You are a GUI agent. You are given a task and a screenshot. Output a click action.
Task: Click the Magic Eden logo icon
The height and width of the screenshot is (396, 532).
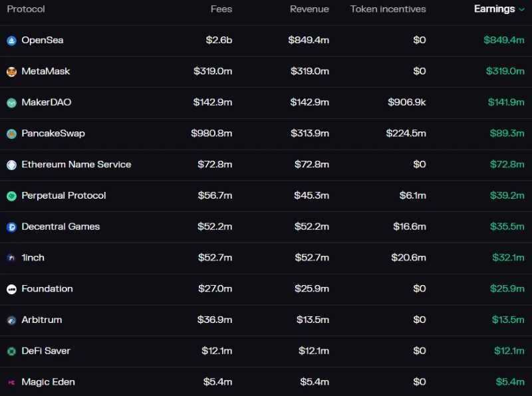click(x=11, y=382)
